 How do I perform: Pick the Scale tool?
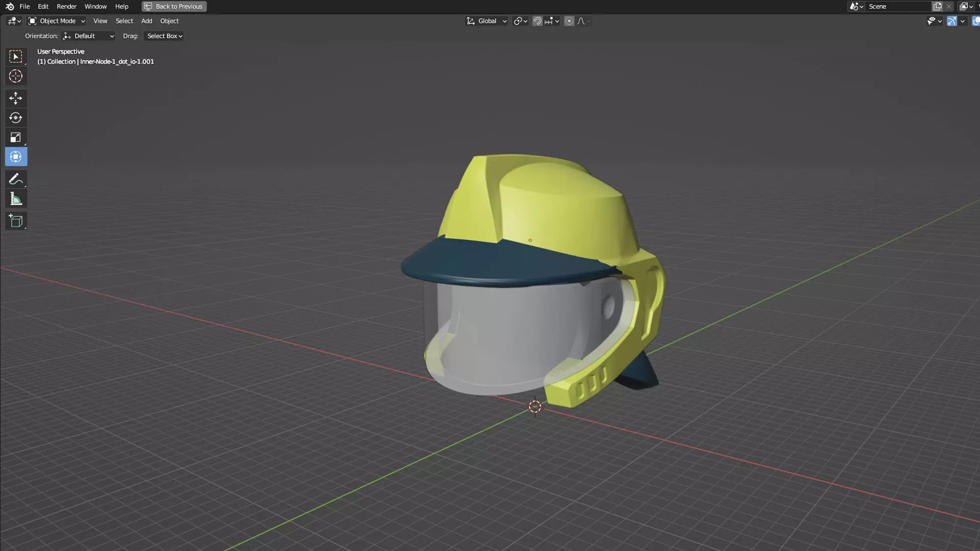coord(16,137)
